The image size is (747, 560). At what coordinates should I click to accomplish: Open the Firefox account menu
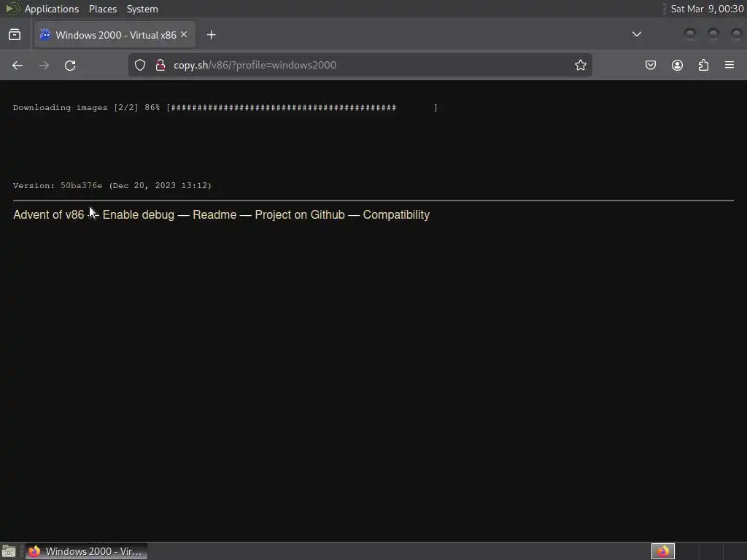click(x=677, y=65)
